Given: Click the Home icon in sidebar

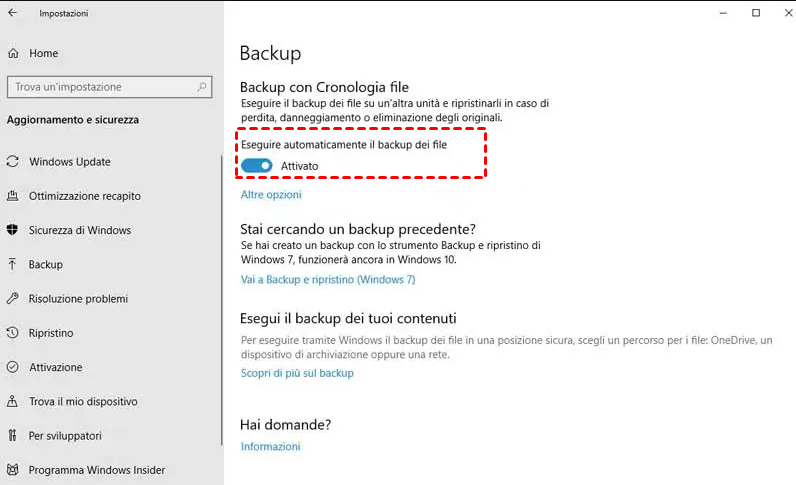Looking at the screenshot, I should [x=13, y=53].
